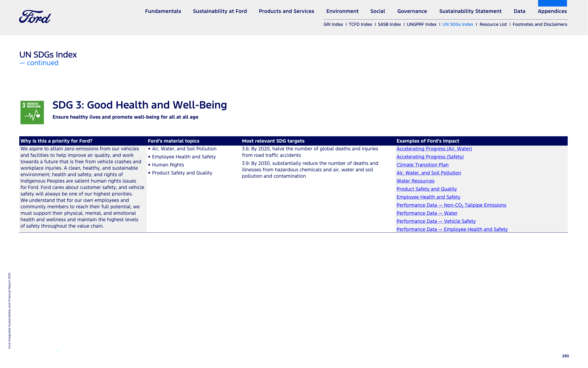588x368 pixels.
Task: Click page number 290
Action: tap(565, 356)
